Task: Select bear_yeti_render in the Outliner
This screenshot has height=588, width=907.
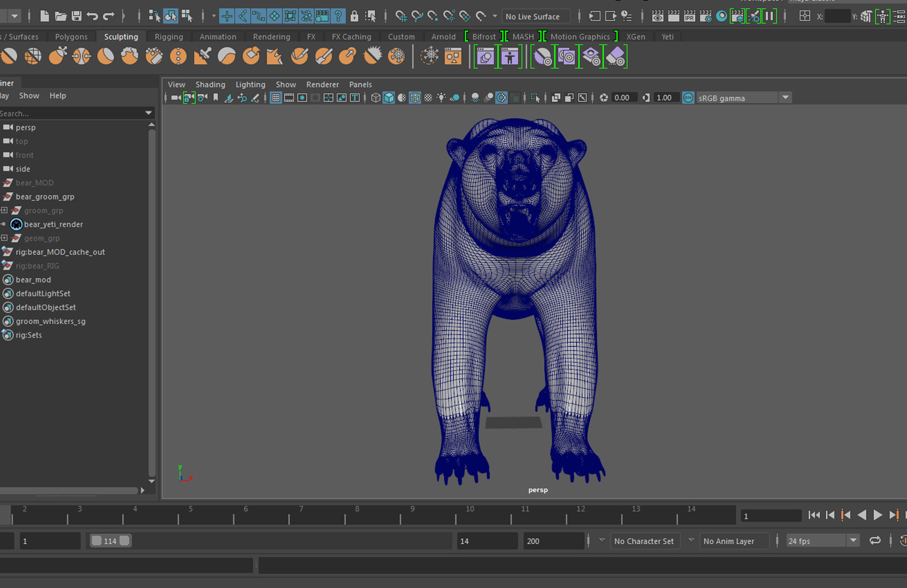Action: 53,224
